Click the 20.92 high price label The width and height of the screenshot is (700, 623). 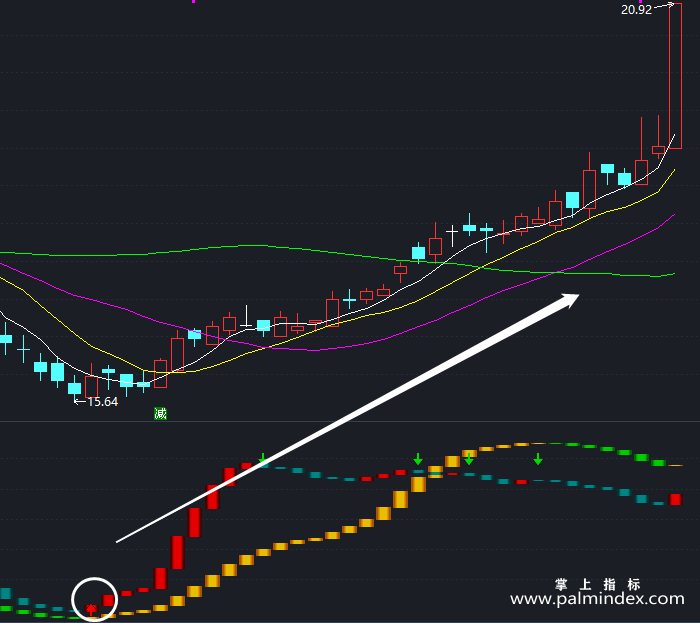pyautogui.click(x=636, y=9)
